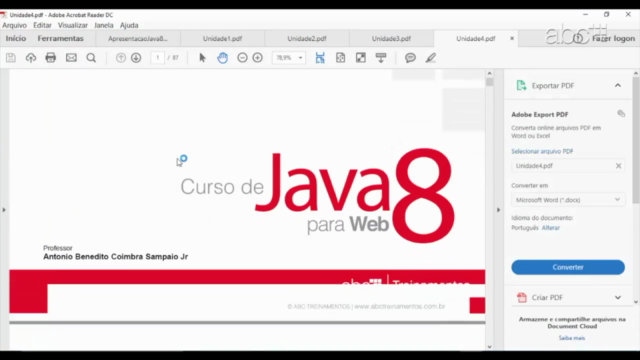Open the zoom percentage dropdown
This screenshot has width=640, height=360.
pos(300,58)
